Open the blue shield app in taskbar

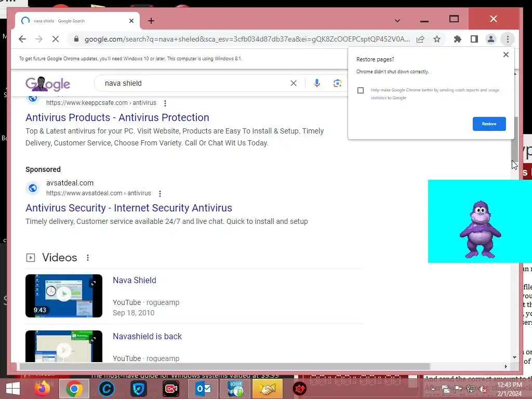coord(139,389)
